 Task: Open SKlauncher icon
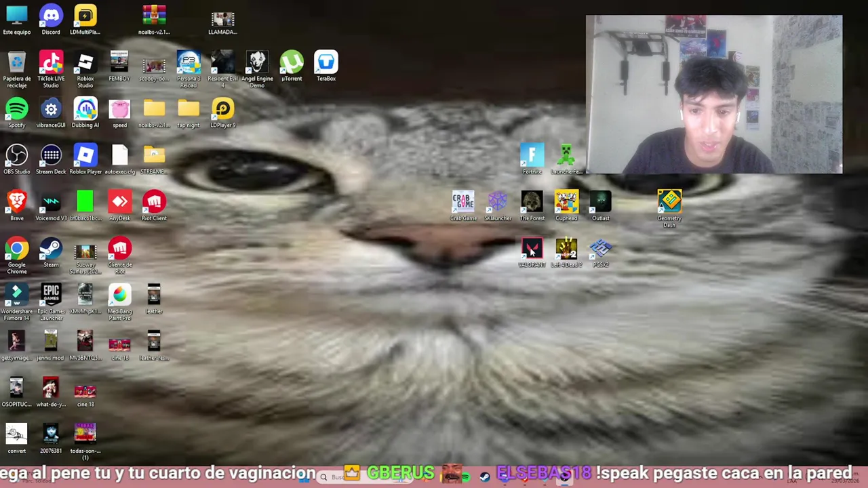[x=498, y=206]
